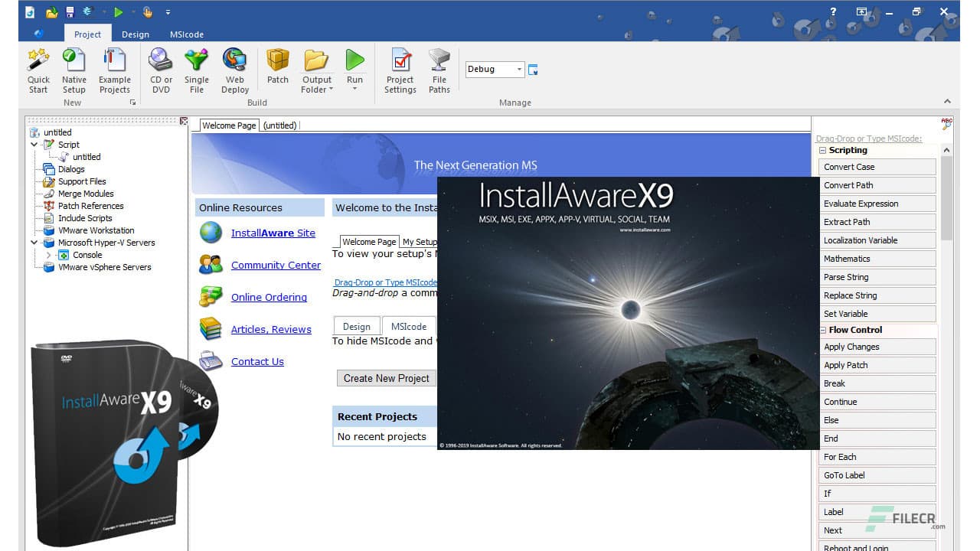This screenshot has height=551, width=980.
Task: Collapse the Script tree node
Action: pyautogui.click(x=34, y=144)
